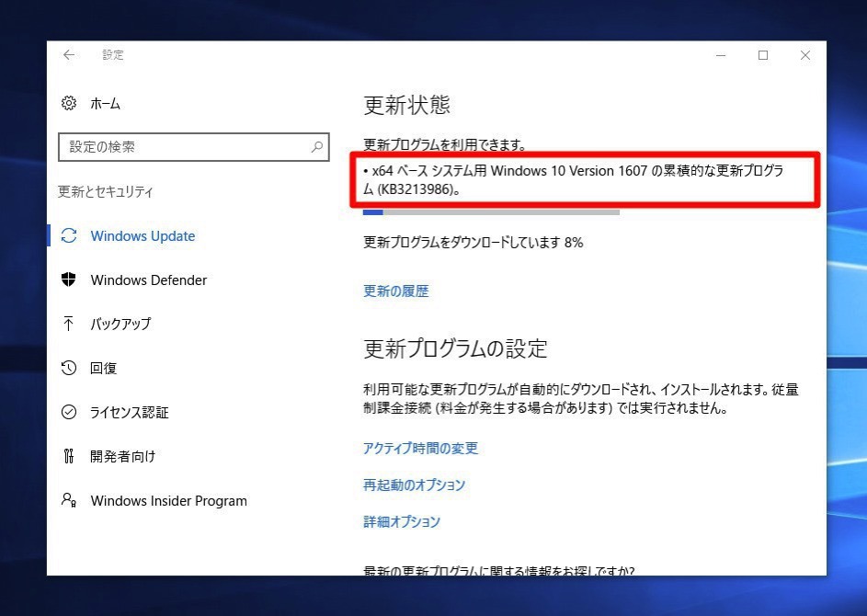This screenshot has height=616, width=867.
Task: Go back with the arrow icon
Action: [69, 55]
